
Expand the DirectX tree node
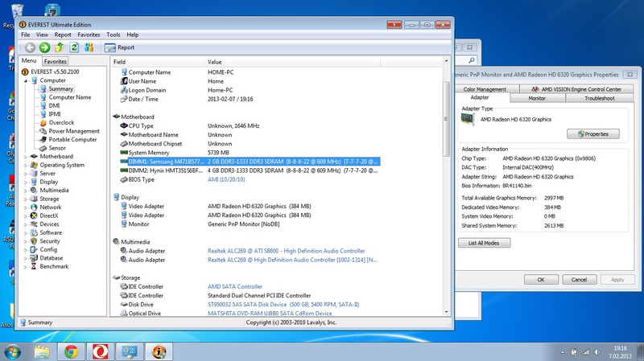tap(26, 215)
